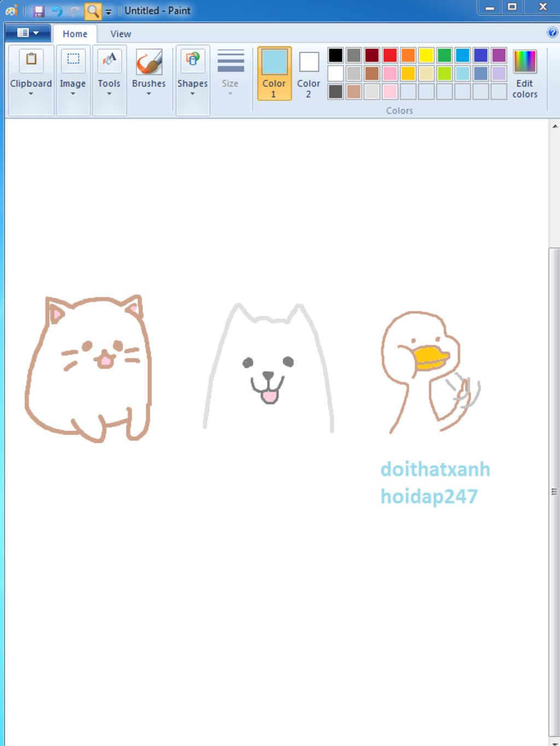
Task: Switch to the Home tab
Action: pos(75,34)
